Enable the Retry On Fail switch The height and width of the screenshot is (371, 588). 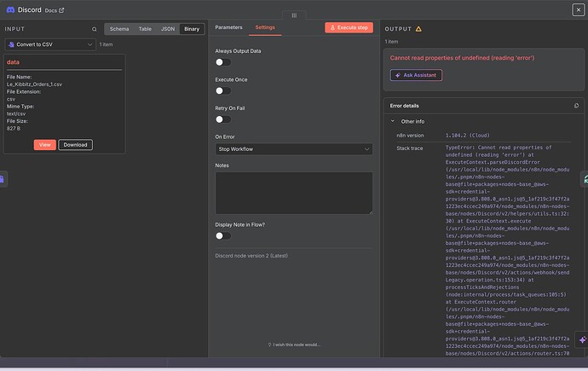[x=222, y=119]
